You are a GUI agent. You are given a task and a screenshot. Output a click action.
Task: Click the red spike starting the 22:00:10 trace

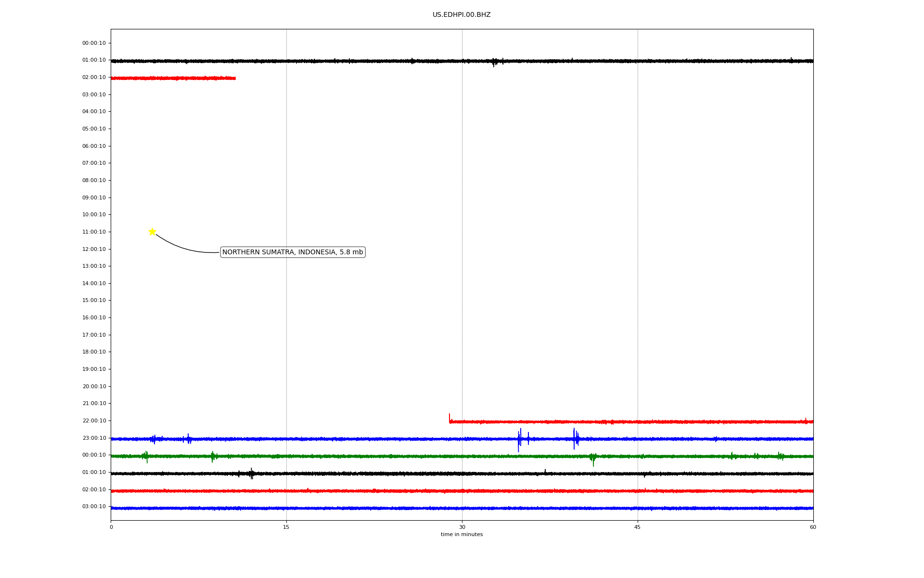point(449,417)
